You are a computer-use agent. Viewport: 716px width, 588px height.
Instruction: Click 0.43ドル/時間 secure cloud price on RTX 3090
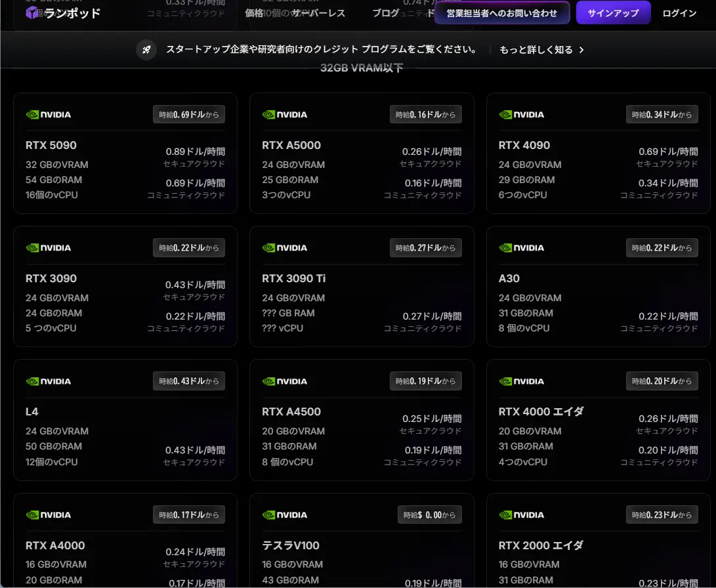click(x=196, y=285)
